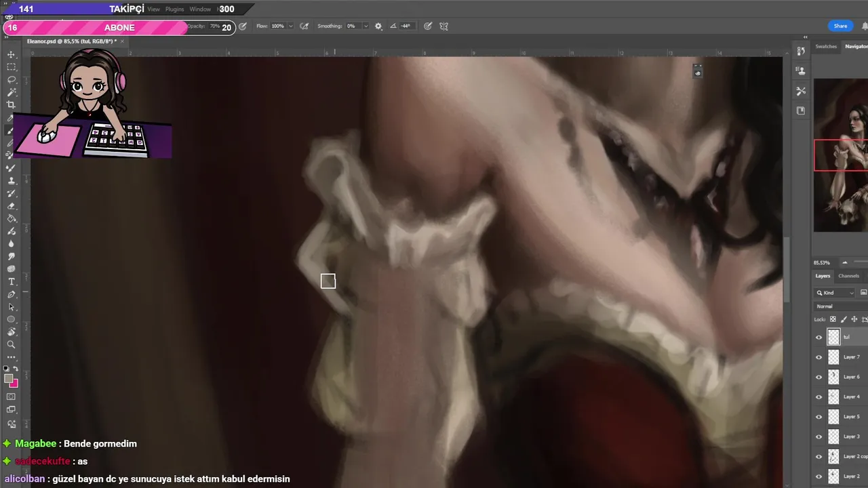The height and width of the screenshot is (488, 868).
Task: Toggle Quick Mask mode icon
Action: (11, 396)
